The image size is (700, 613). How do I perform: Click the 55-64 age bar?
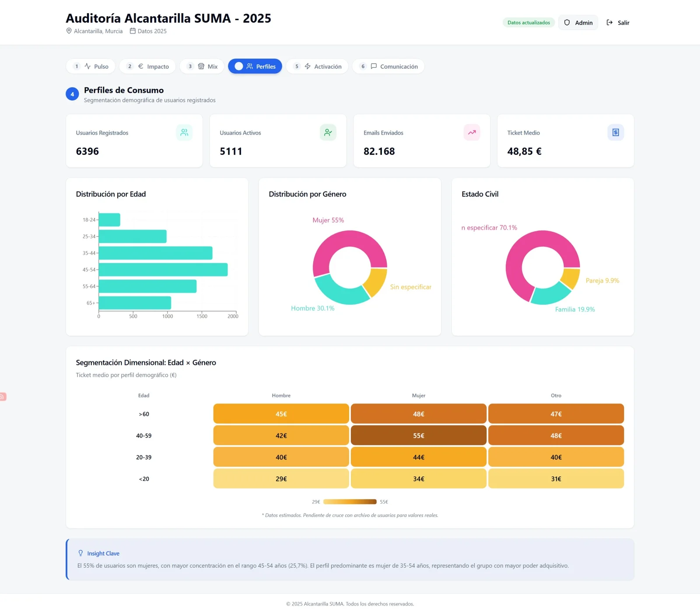tap(148, 286)
